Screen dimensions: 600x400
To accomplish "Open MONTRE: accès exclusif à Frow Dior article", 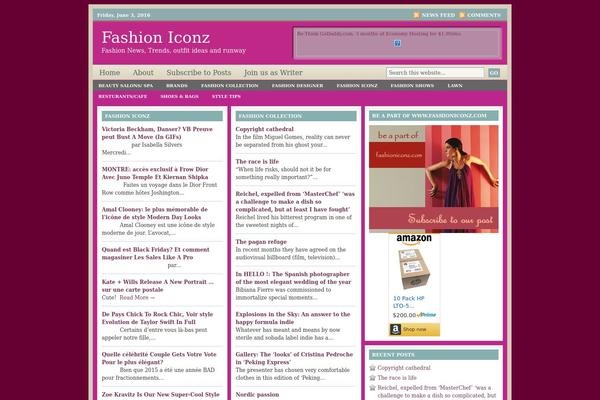I will pos(155,173).
